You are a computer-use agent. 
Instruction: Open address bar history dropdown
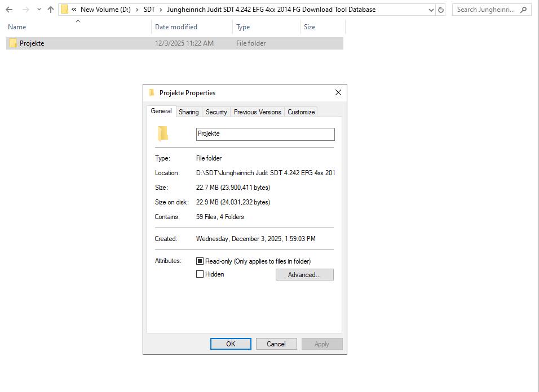pyautogui.click(x=431, y=10)
